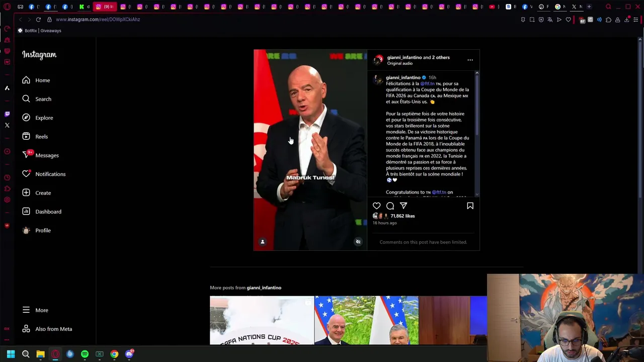Open gianni_infantino profile from post header
The height and width of the screenshot is (362, 644).
tap(404, 57)
